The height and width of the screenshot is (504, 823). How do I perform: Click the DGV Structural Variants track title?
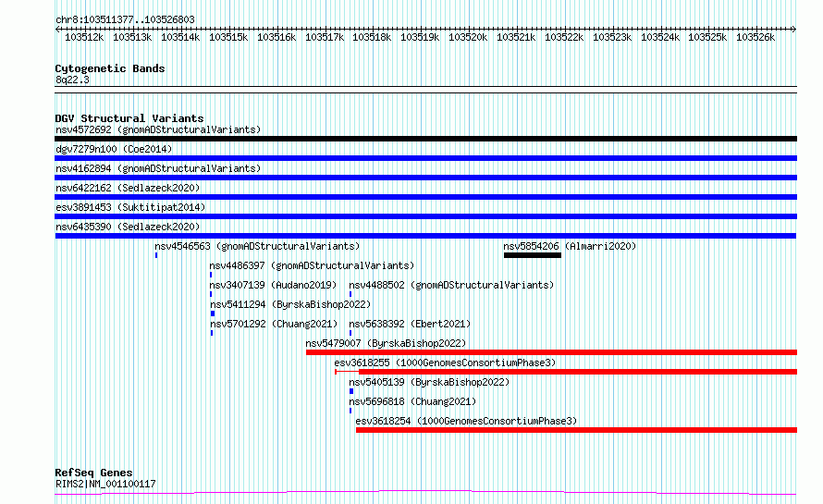[x=129, y=118]
